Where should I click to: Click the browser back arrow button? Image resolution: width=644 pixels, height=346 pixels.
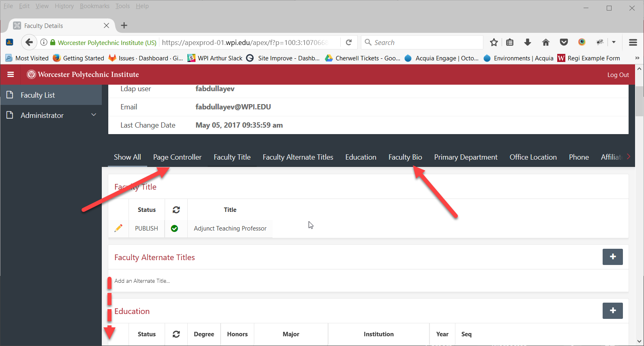tap(29, 43)
